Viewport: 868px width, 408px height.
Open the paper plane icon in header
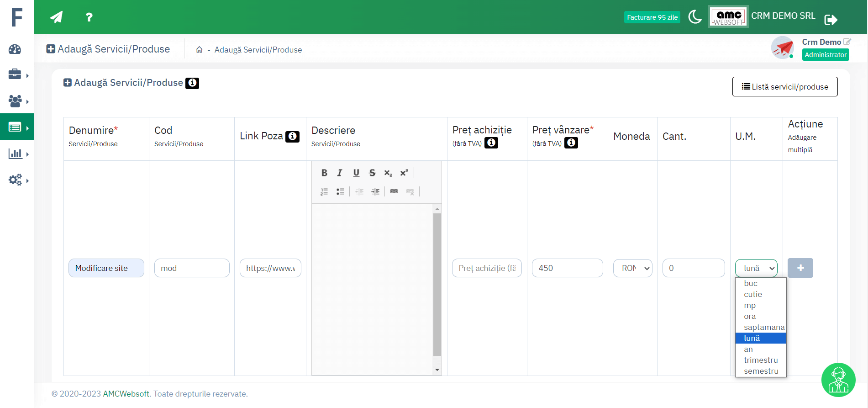point(56,17)
